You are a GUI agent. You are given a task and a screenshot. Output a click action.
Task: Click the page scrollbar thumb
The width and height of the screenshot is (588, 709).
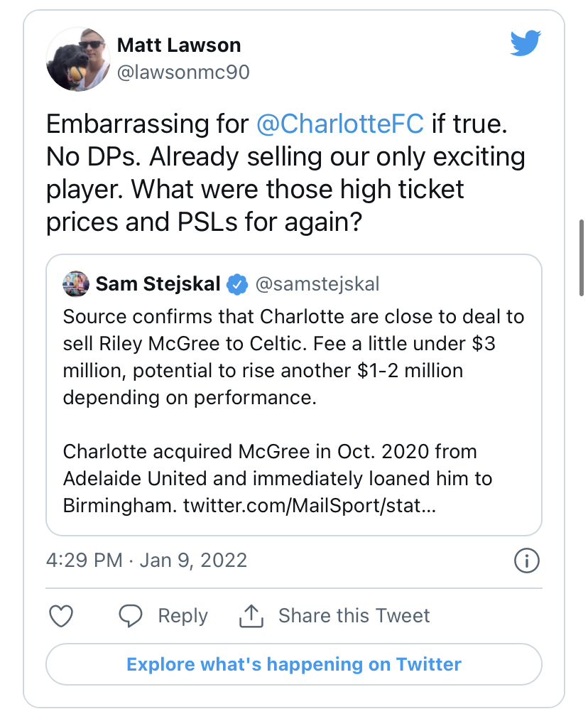(x=582, y=258)
